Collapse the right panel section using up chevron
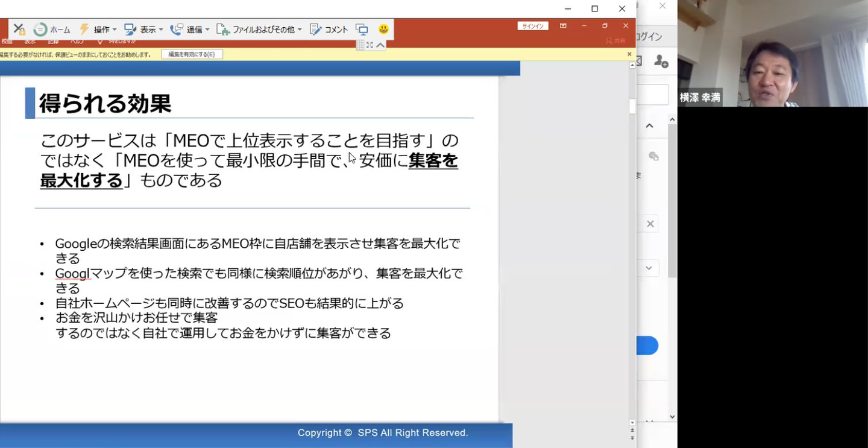The height and width of the screenshot is (448, 868). [x=649, y=126]
